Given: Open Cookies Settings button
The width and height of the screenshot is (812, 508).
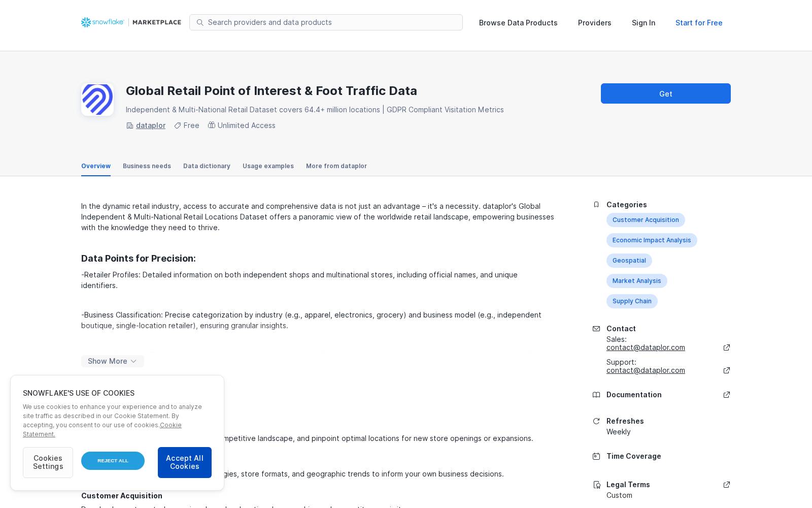Looking at the screenshot, I should click(48, 462).
